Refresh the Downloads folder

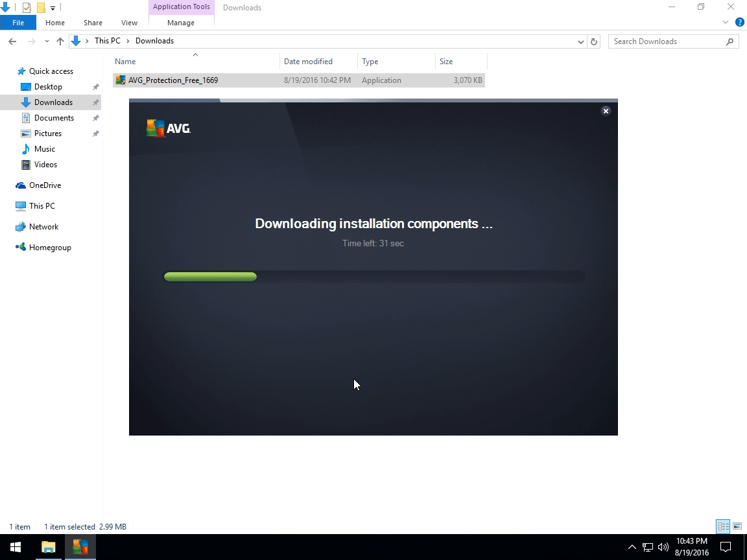tap(594, 41)
